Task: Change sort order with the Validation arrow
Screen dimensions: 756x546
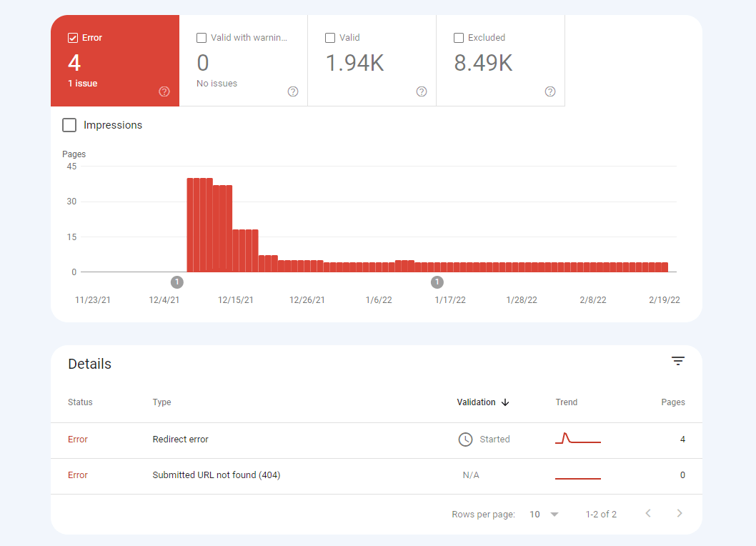Action: tap(505, 402)
